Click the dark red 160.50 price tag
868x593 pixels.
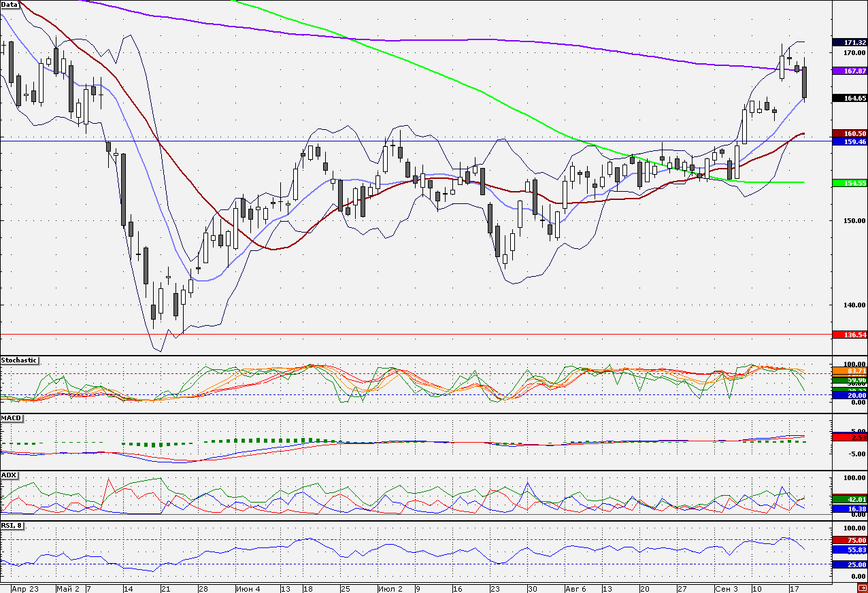click(850, 133)
